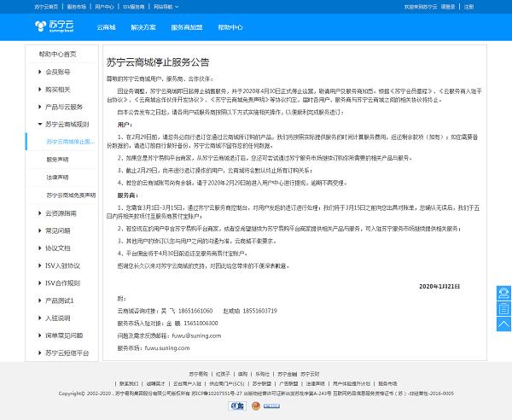Screen dimensions: 512x420
Task: Go to 云商城 in main navigation
Action: (x=106, y=27)
